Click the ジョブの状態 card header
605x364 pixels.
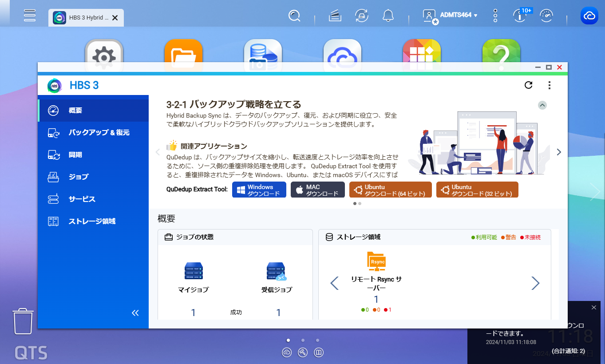(235, 237)
